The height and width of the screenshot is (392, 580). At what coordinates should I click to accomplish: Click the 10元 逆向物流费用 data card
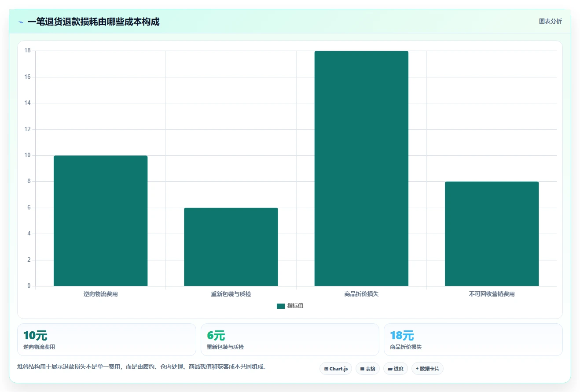(x=106, y=340)
